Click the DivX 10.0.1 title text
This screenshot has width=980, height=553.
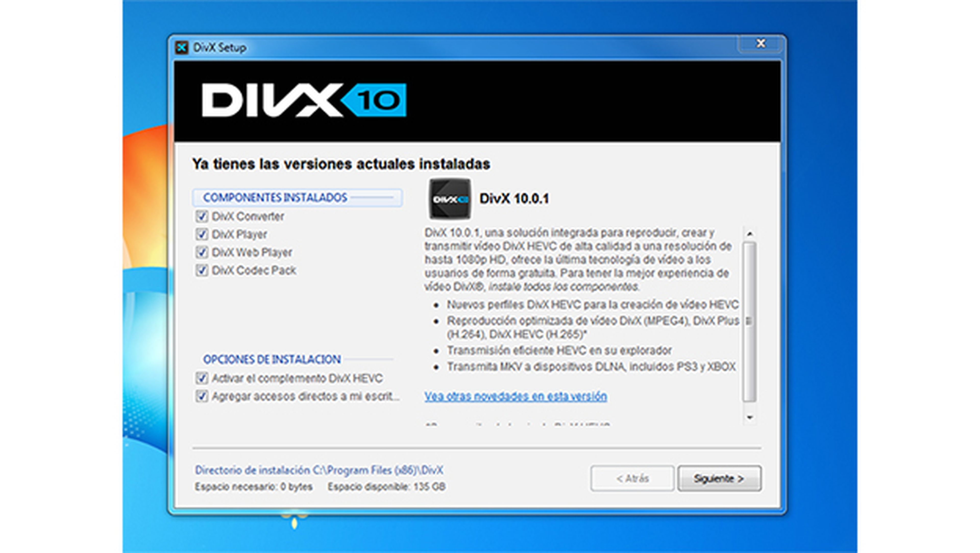(x=514, y=199)
